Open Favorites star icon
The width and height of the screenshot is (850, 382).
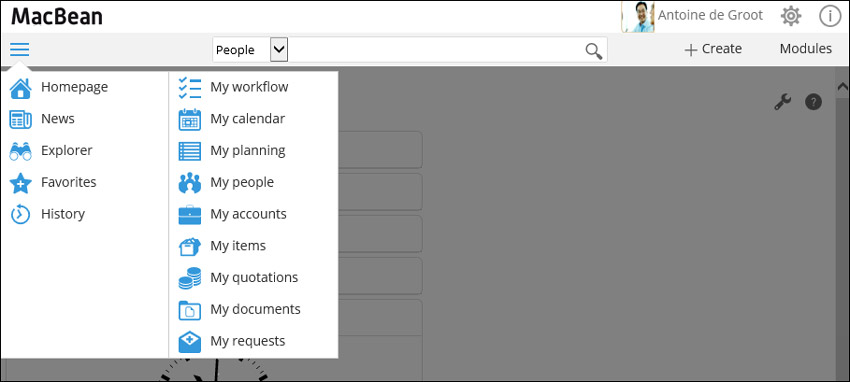tap(21, 183)
